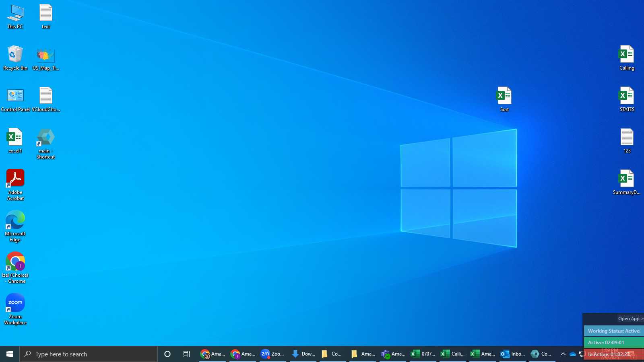Select the STATES Excel file icon
644x362 pixels.
pos(627,100)
